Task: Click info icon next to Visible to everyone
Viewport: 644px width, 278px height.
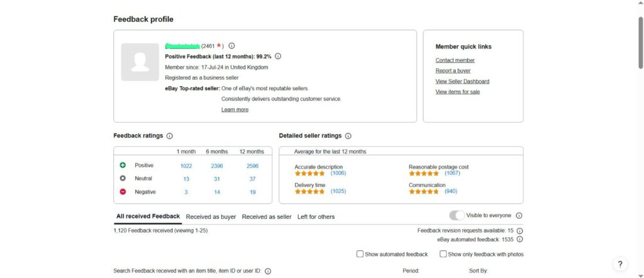Action: pos(519,216)
